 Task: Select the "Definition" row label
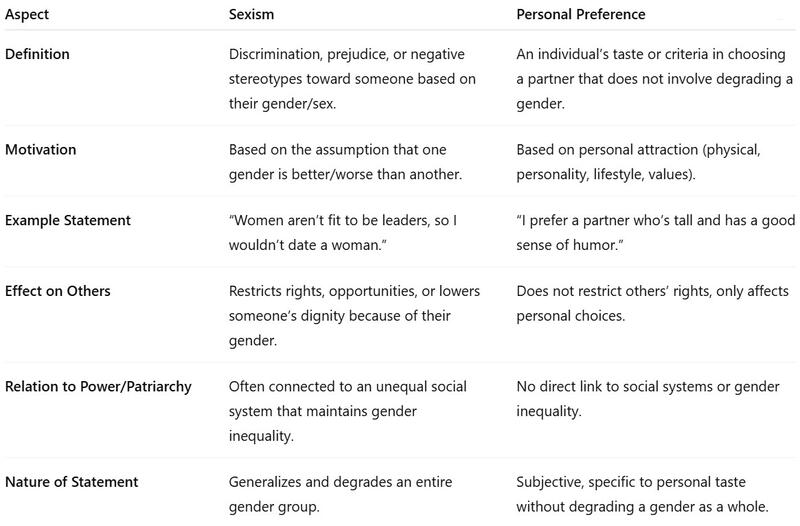pos(37,52)
